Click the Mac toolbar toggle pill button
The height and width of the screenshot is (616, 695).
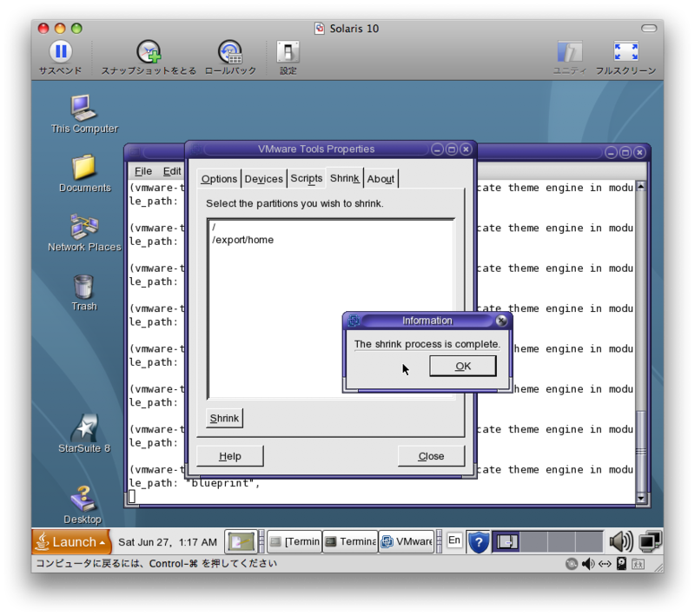click(x=649, y=29)
